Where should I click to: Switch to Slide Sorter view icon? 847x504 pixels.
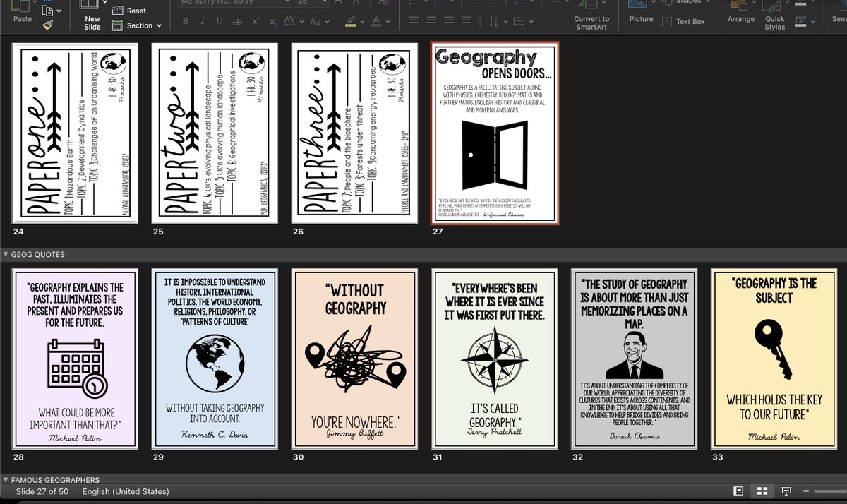coord(762,491)
